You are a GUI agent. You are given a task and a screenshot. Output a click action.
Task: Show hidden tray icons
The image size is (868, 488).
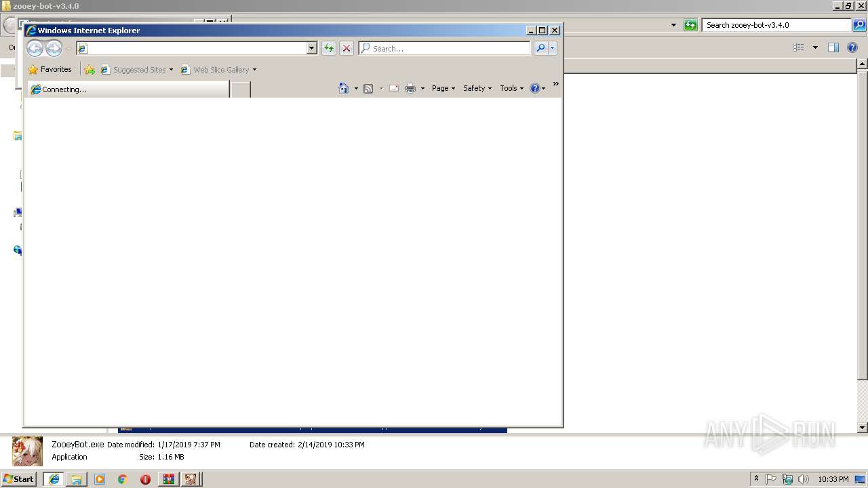point(756,479)
